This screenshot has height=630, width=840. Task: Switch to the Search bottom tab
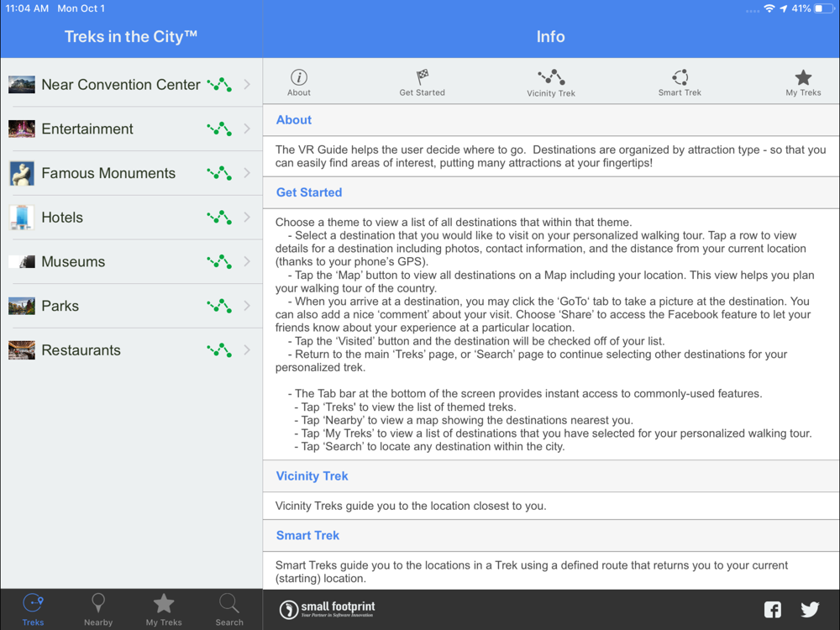[229, 610]
